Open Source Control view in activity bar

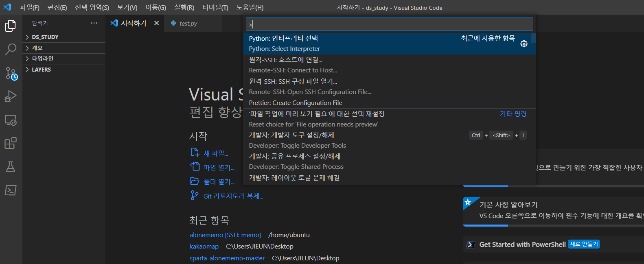click(11, 73)
